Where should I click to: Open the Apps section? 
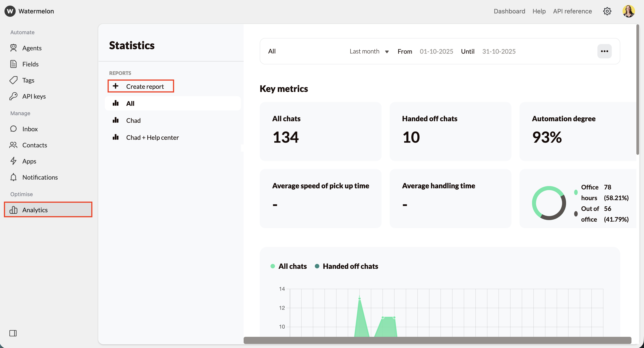tap(29, 161)
